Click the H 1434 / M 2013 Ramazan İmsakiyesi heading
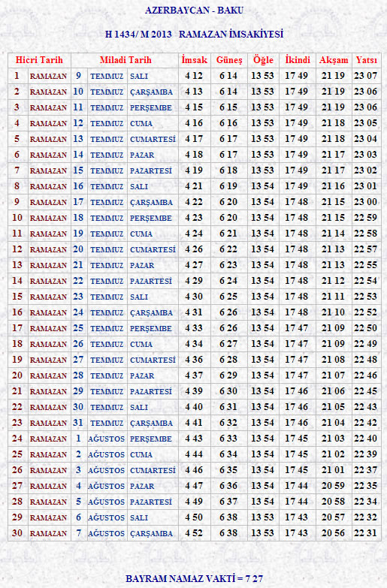 point(194,35)
